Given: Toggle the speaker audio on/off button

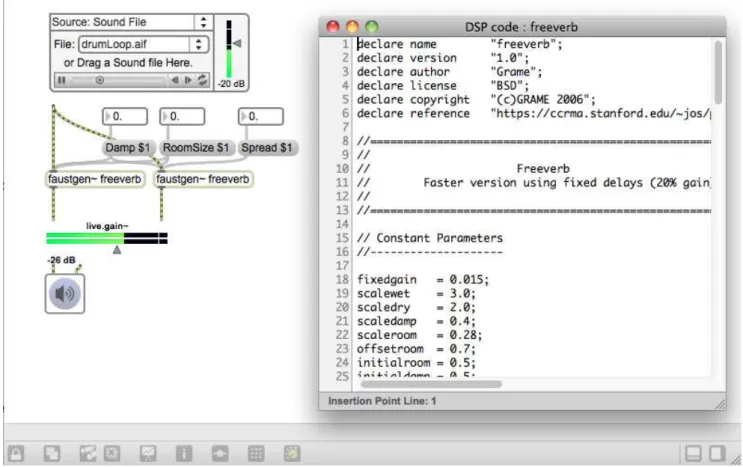Looking at the screenshot, I should 65,294.
